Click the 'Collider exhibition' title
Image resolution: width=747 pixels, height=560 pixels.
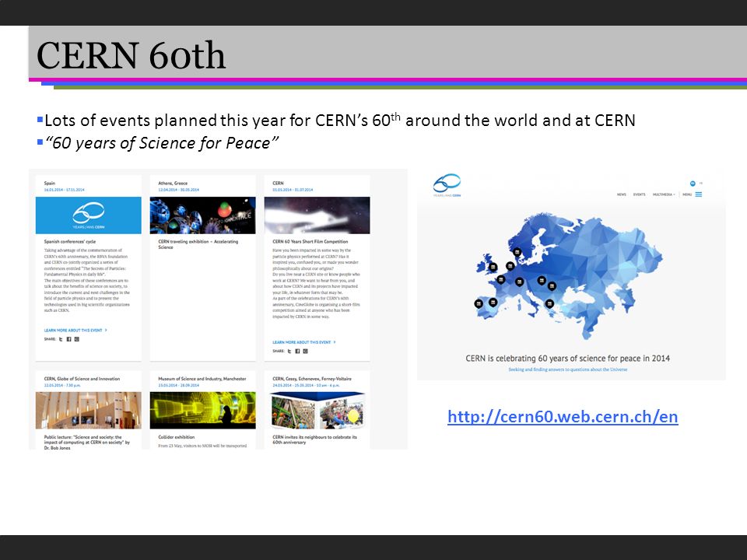click(x=177, y=436)
